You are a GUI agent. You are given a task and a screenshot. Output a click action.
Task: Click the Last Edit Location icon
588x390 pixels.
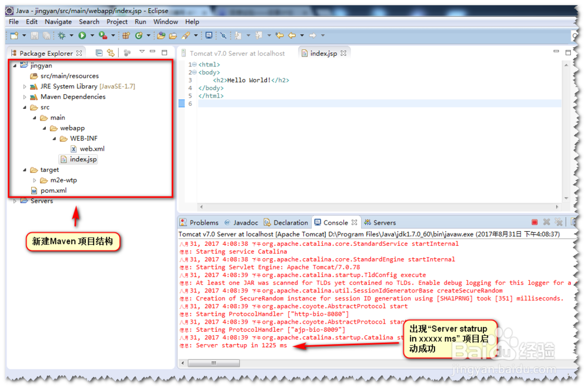click(x=279, y=36)
